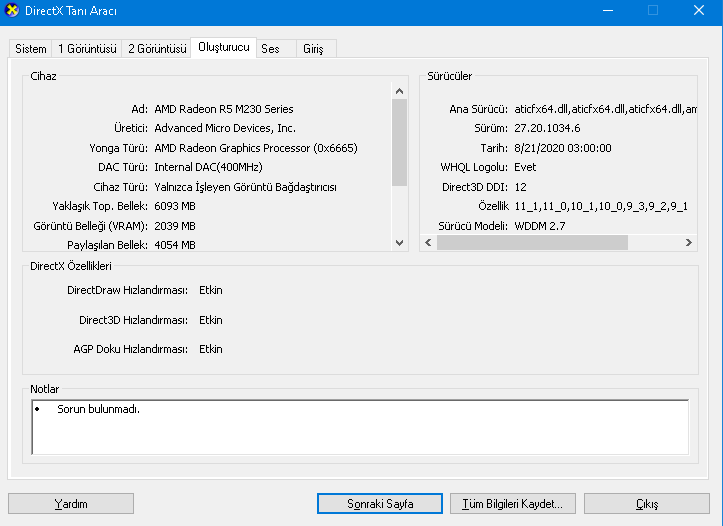Click the DirectX title bar icon
Viewport: 723px width, 526px height.
click(12, 10)
